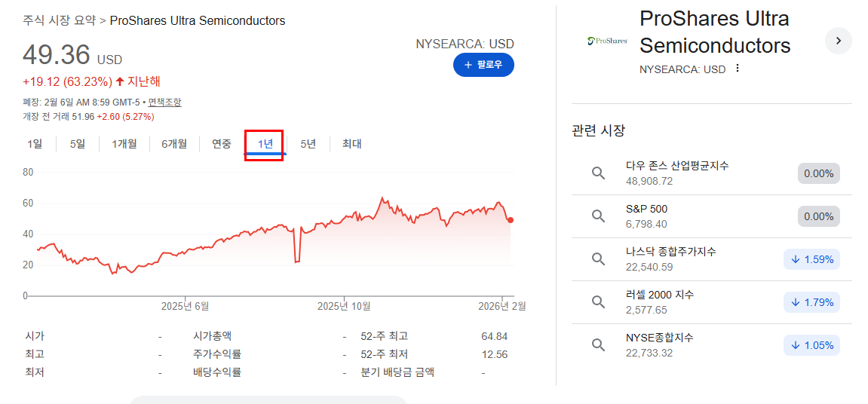Search icon beside S&P 500
This screenshot has width=868, height=404.
pyautogui.click(x=598, y=216)
